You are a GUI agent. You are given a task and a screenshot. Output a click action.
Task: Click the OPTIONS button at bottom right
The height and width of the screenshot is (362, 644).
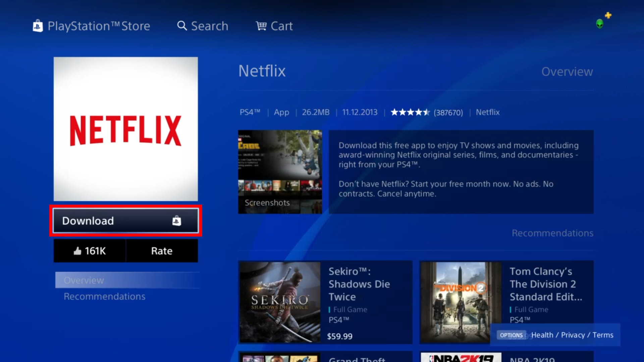click(x=511, y=335)
